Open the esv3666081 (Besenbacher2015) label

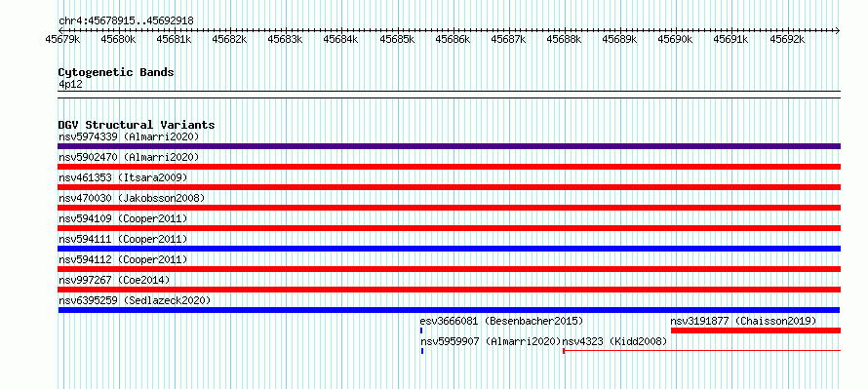(x=501, y=321)
